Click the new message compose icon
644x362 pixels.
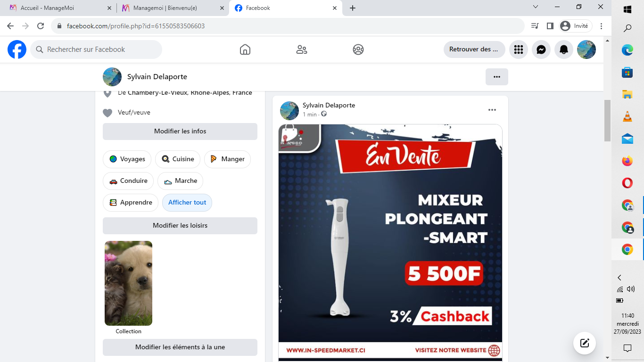coord(585,343)
